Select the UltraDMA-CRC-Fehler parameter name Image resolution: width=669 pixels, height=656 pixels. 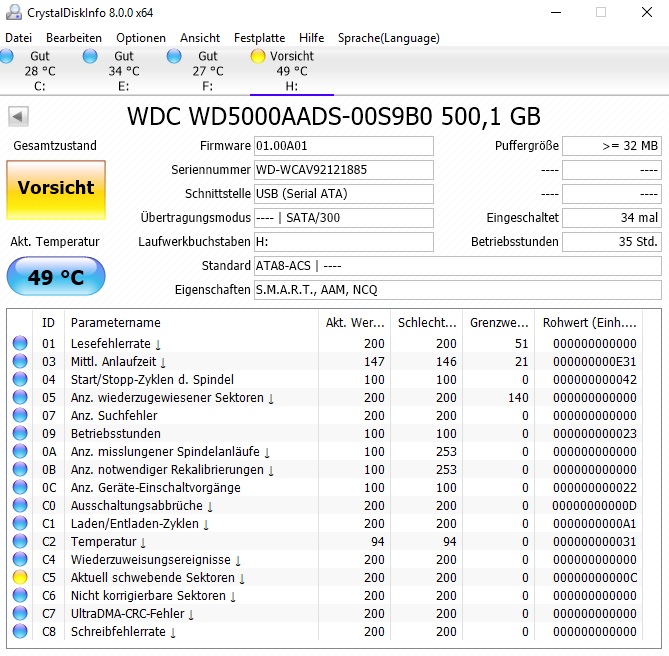tap(128, 613)
